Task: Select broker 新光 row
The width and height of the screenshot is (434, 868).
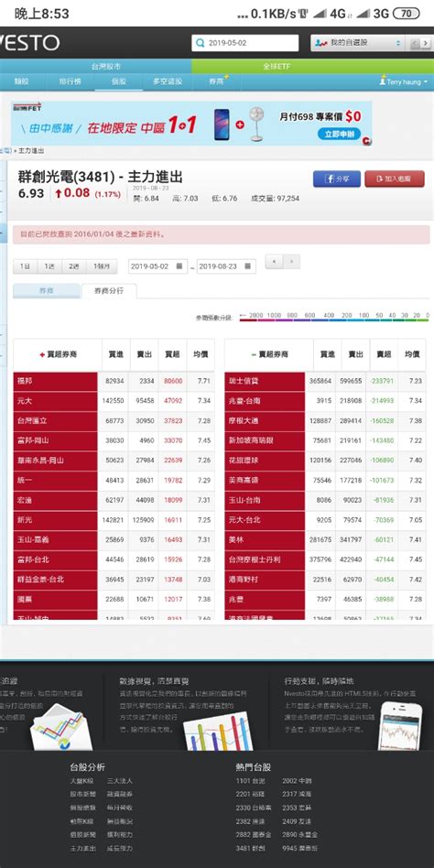Action: tap(55, 520)
